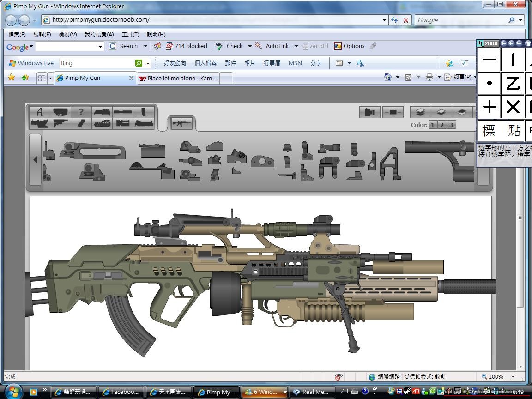
Task: Choose the barrel parts category icon
Action: point(123,112)
